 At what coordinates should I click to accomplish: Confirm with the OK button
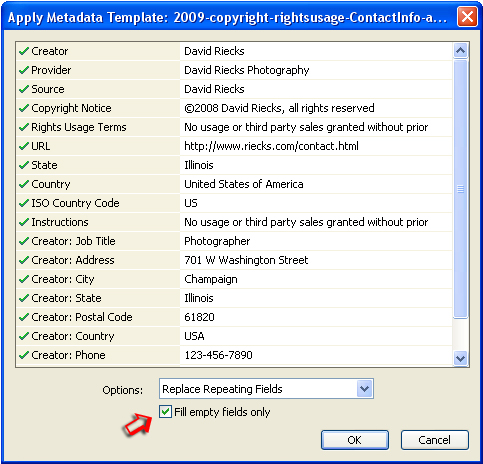[355, 440]
